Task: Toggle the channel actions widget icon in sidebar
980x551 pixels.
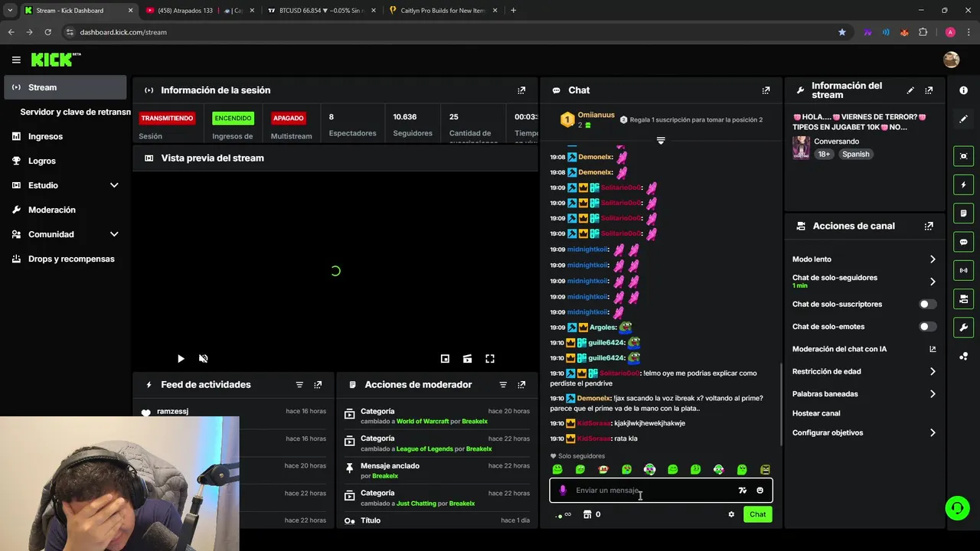Action: point(963,298)
